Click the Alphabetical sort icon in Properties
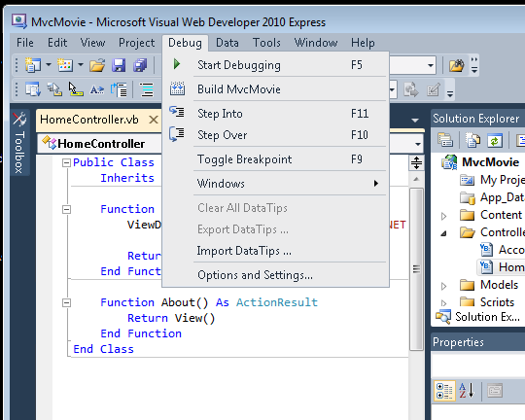Image resolution: width=525 pixels, height=420 pixels. tap(467, 391)
